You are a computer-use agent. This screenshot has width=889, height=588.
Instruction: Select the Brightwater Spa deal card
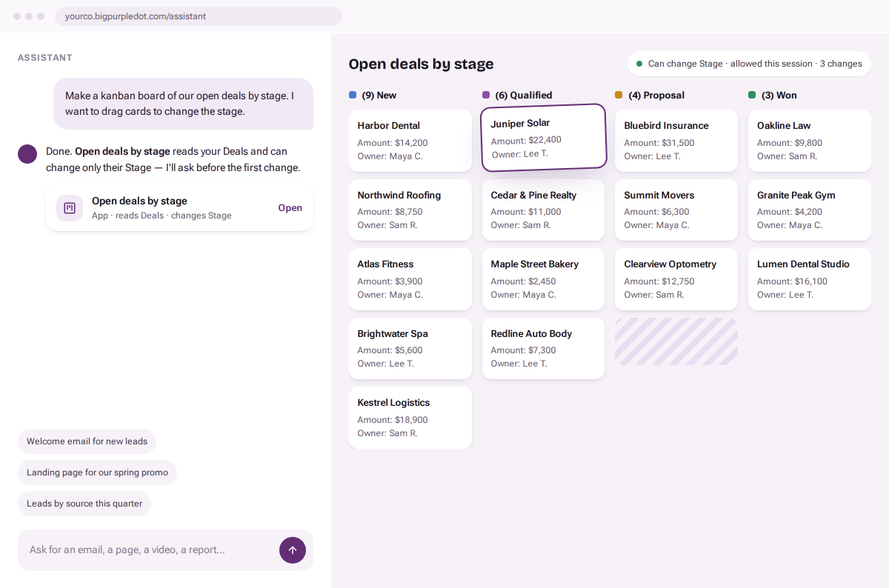tap(410, 348)
